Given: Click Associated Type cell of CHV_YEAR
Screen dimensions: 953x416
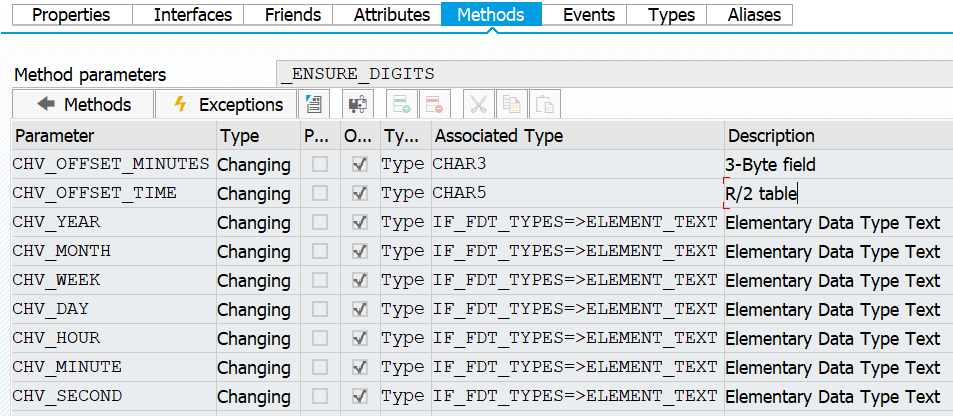Looking at the screenshot, I should [577, 223].
